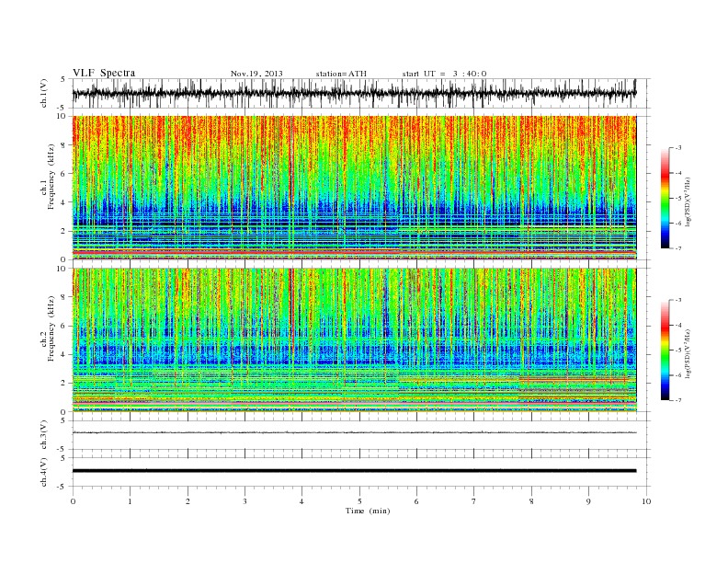Click the '8' tick label on time axis
This screenshot has height=563, width=728.
click(531, 501)
